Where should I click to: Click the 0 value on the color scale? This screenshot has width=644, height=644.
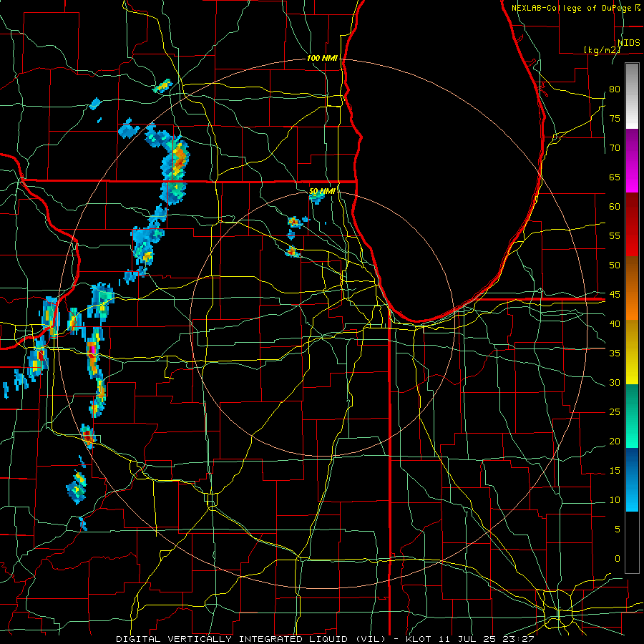click(x=618, y=559)
